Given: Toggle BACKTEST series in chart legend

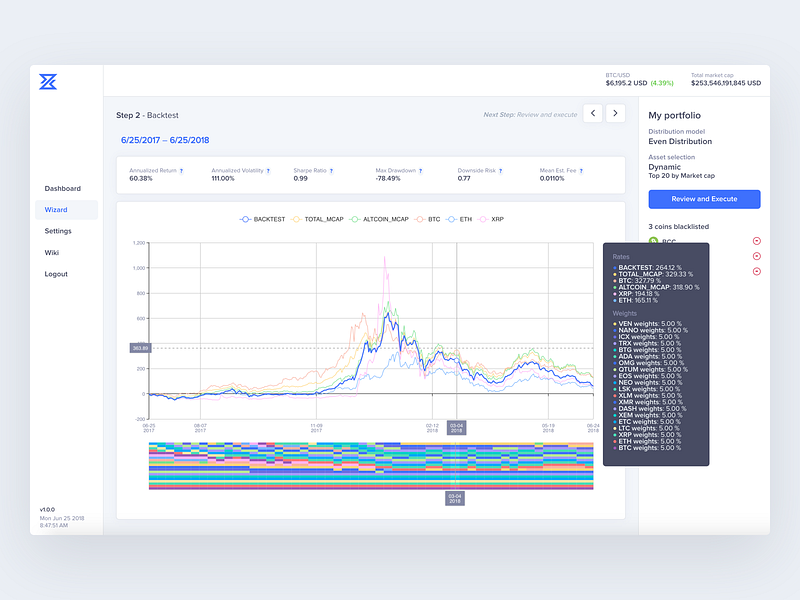Looking at the screenshot, I should (x=262, y=219).
